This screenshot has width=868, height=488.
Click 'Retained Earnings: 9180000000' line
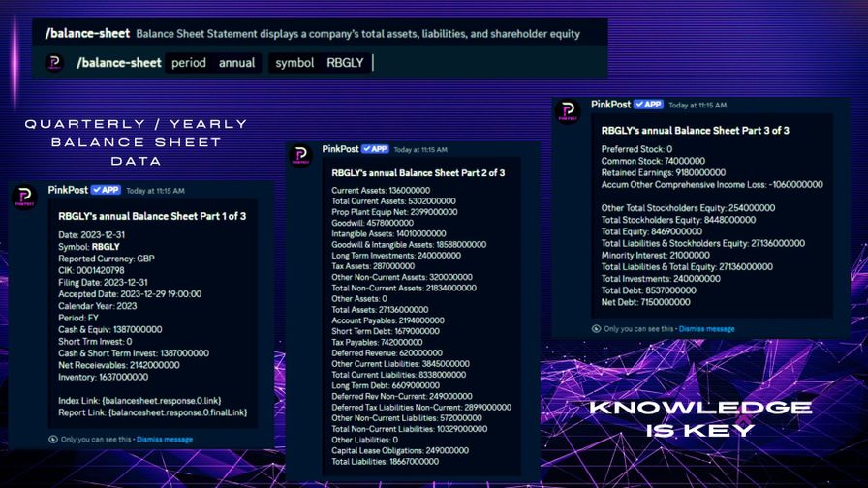(x=664, y=173)
